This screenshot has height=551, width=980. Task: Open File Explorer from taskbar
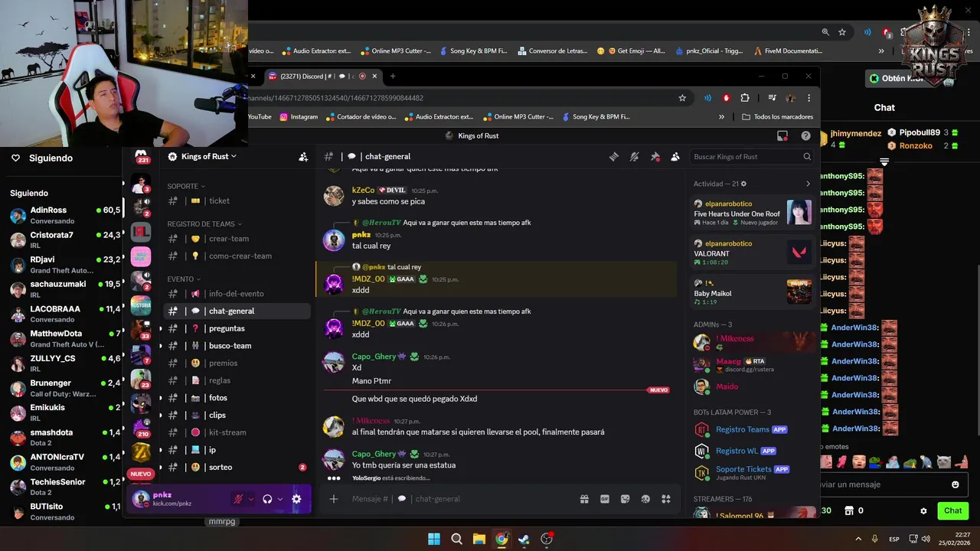coord(479,539)
